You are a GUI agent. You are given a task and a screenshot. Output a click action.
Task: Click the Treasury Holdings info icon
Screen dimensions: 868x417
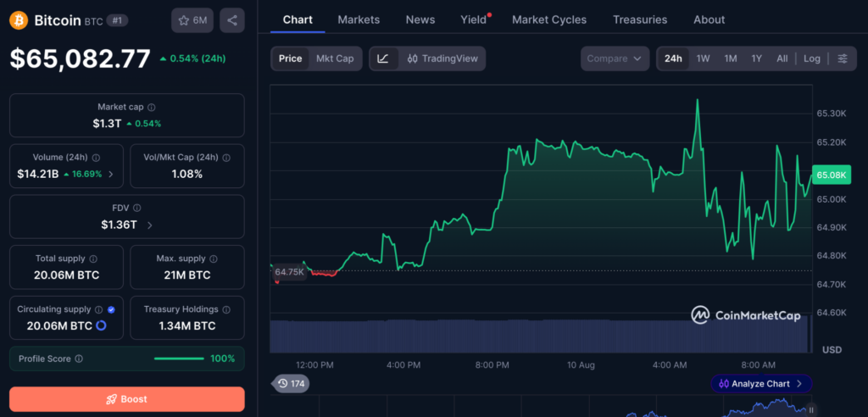pos(226,309)
